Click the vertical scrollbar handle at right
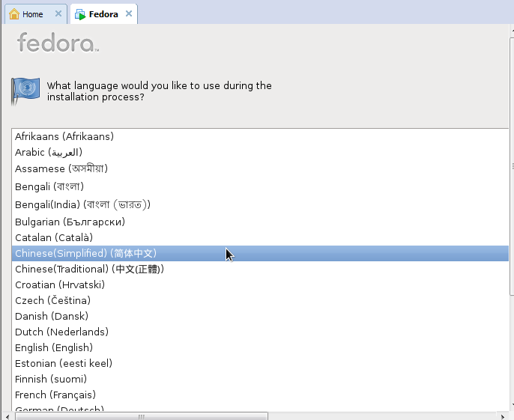Image resolution: width=514 pixels, height=420 pixels. click(x=513, y=166)
